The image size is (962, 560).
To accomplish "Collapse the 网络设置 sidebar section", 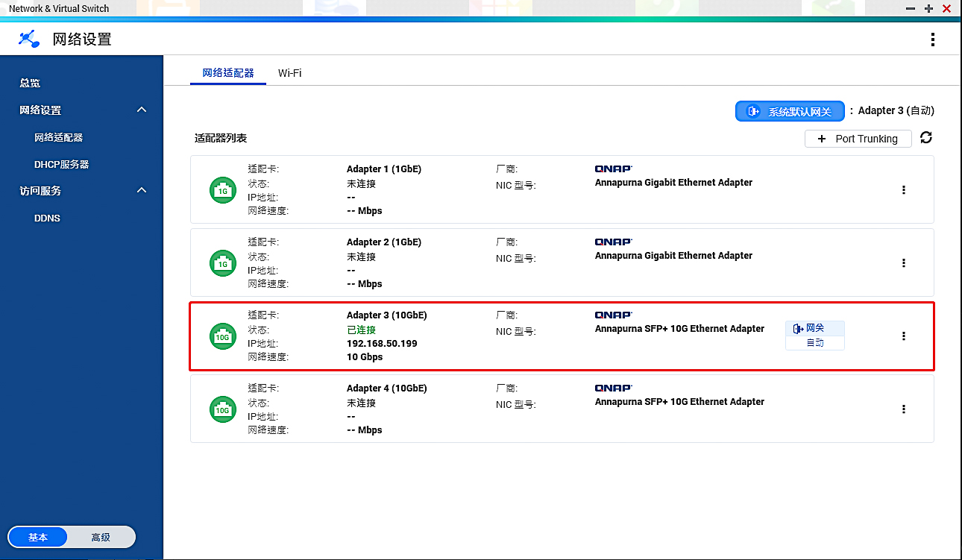I will click(x=142, y=110).
